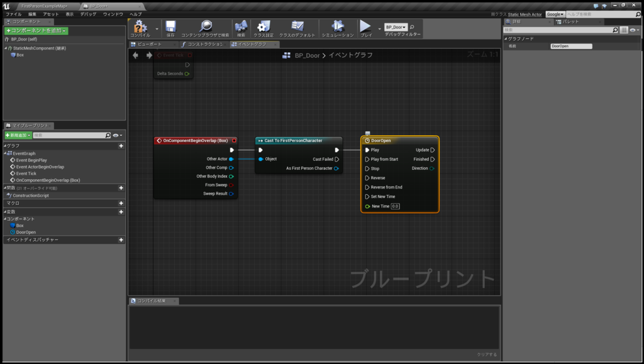Open Class Settings (クラス設定) icon
Viewport: 644px width, 364px height.
click(x=264, y=26)
